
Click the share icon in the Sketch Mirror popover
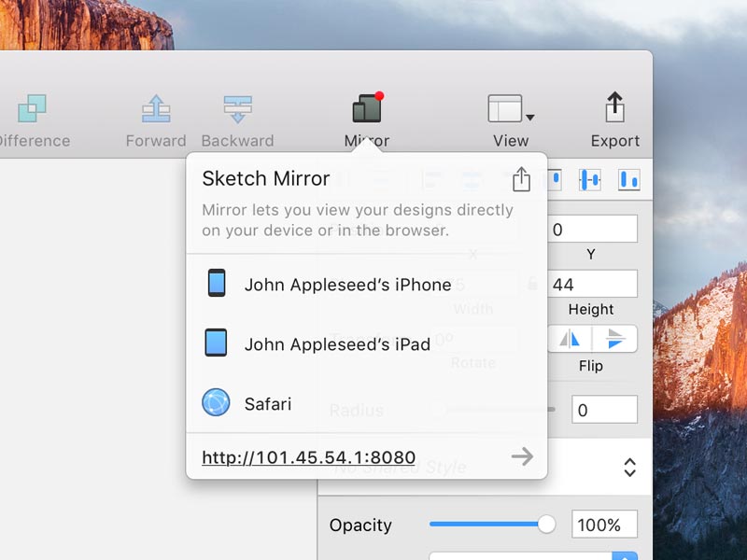pyautogui.click(x=521, y=179)
